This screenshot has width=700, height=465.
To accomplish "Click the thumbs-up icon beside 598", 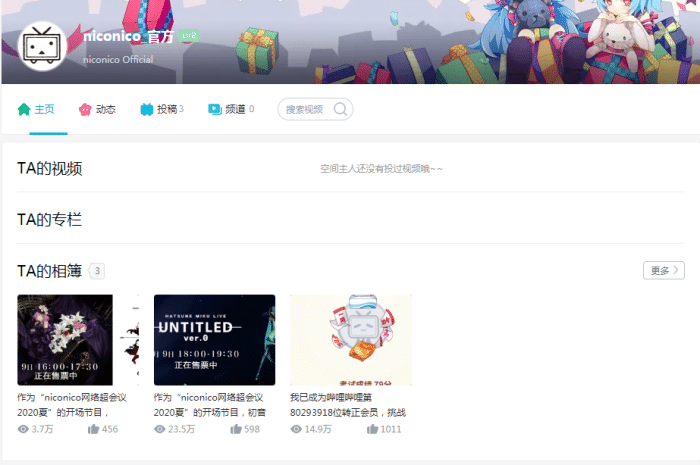I will tap(236, 429).
